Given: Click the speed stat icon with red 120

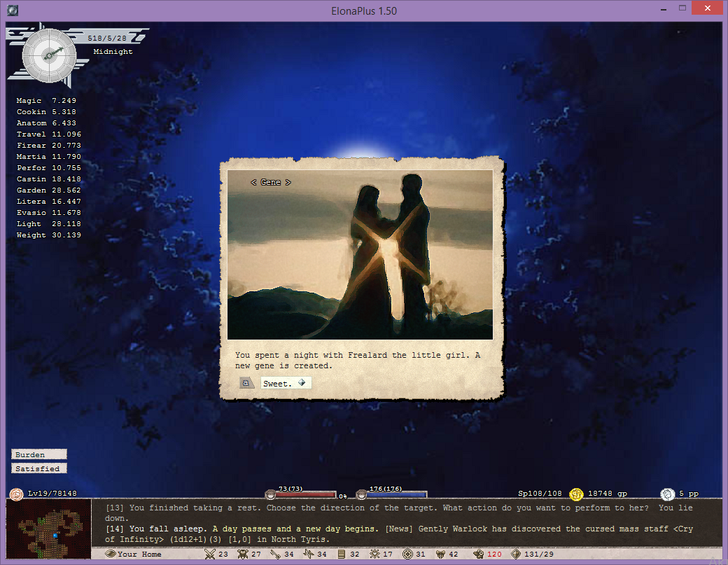Looking at the screenshot, I should click(479, 554).
